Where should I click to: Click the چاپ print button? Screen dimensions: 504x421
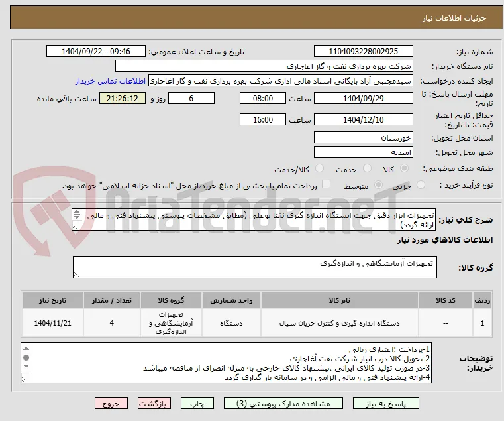[197, 403]
